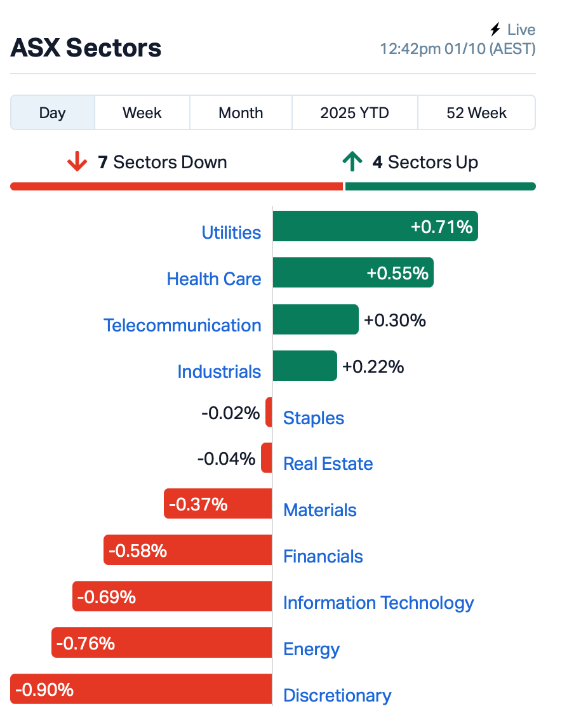588x706 pixels.
Task: Open the Financials sector link
Action: click(323, 556)
